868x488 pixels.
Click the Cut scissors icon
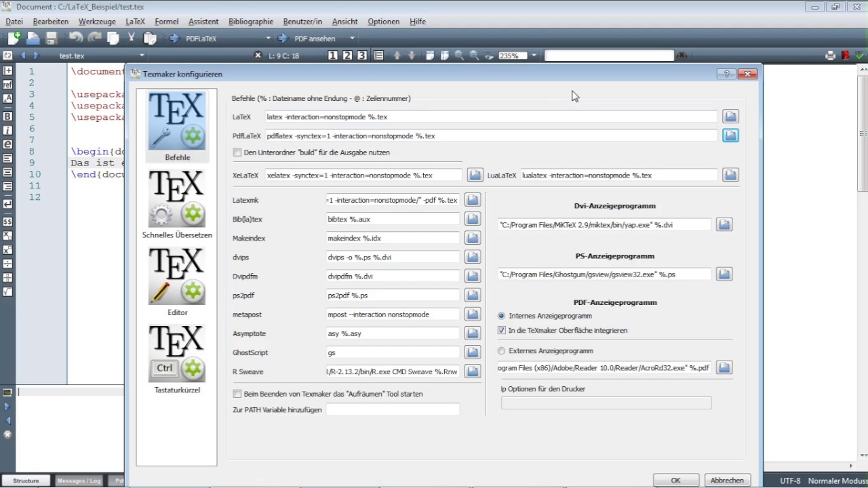tap(132, 39)
